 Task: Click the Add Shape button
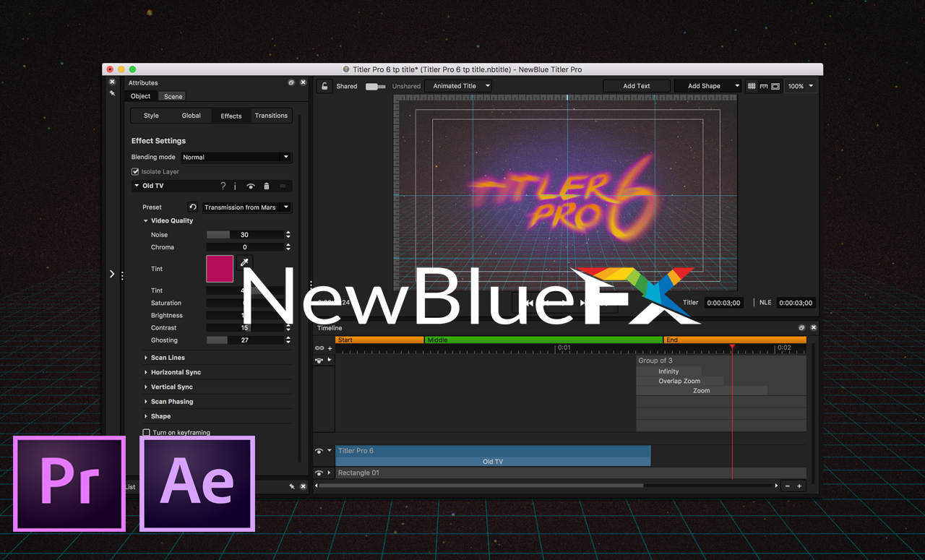tap(702, 85)
